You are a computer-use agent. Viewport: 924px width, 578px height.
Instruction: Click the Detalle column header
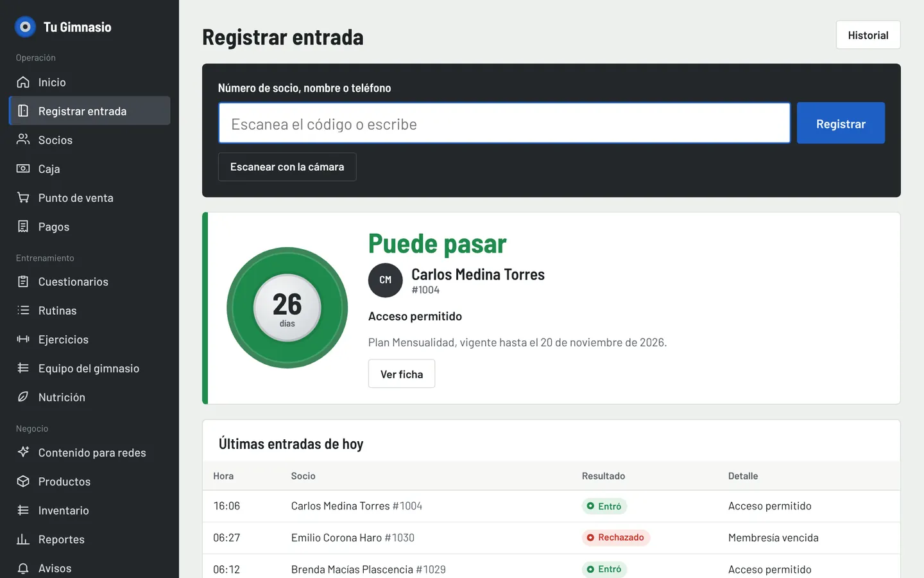click(x=743, y=476)
